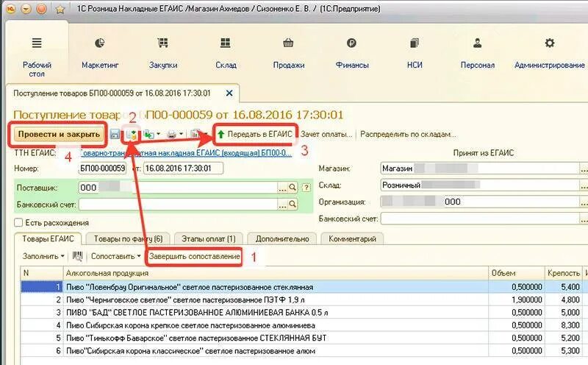Click the Поставщик input field
The height and width of the screenshot is (365, 588).
click(178, 188)
